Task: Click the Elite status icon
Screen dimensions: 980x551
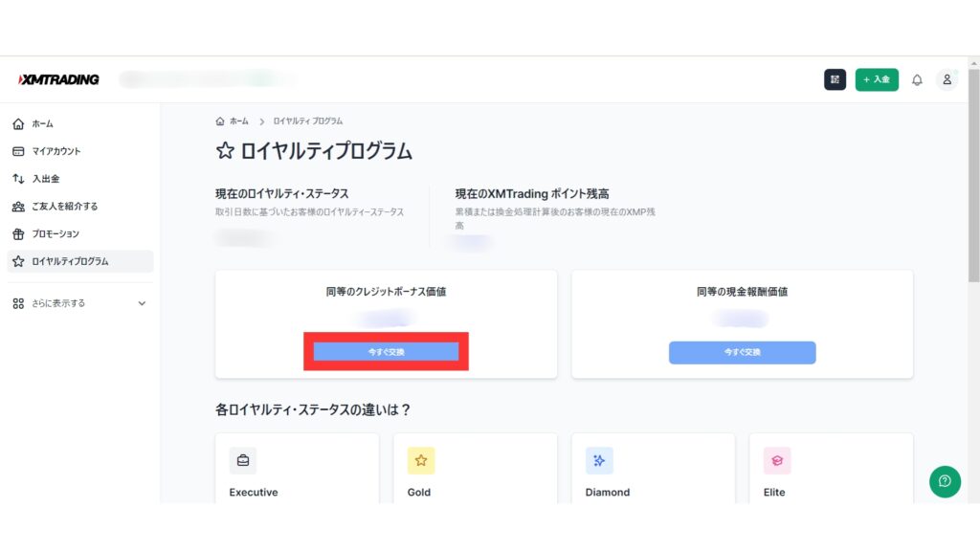Action: tap(777, 460)
